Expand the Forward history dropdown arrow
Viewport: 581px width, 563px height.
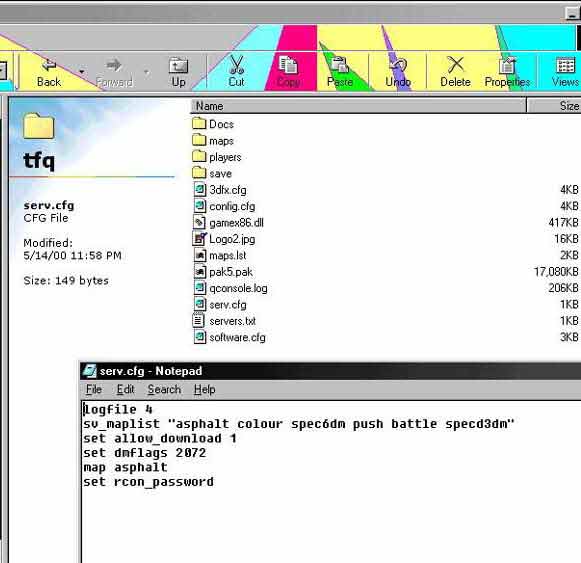[147, 72]
